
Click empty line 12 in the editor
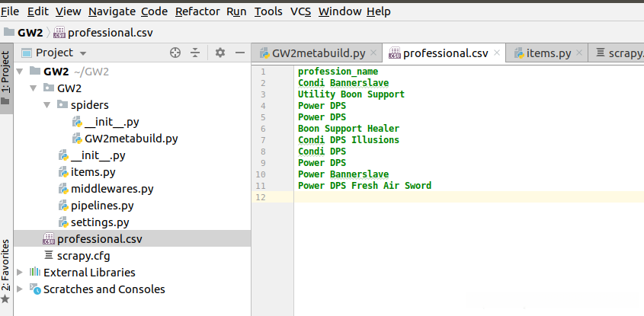[x=457, y=197]
